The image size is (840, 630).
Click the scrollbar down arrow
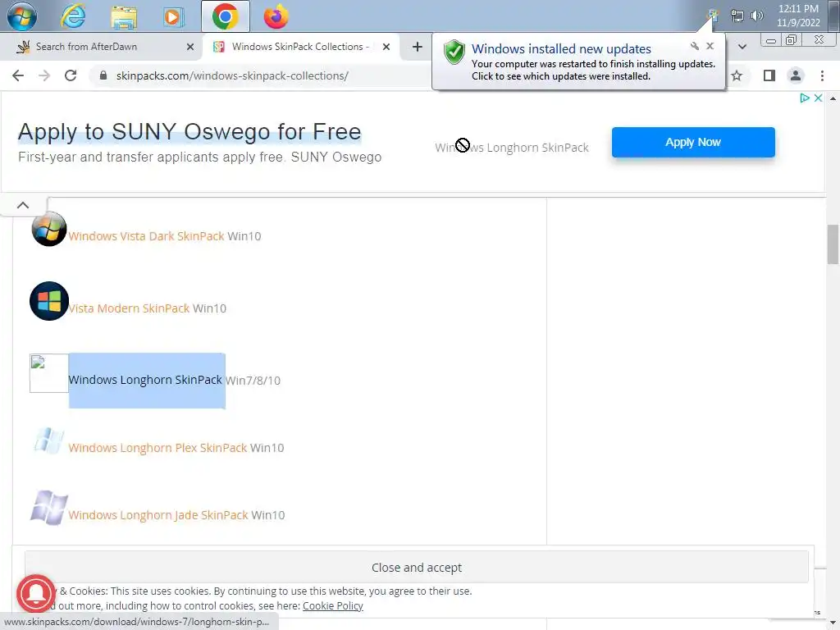click(x=833, y=623)
